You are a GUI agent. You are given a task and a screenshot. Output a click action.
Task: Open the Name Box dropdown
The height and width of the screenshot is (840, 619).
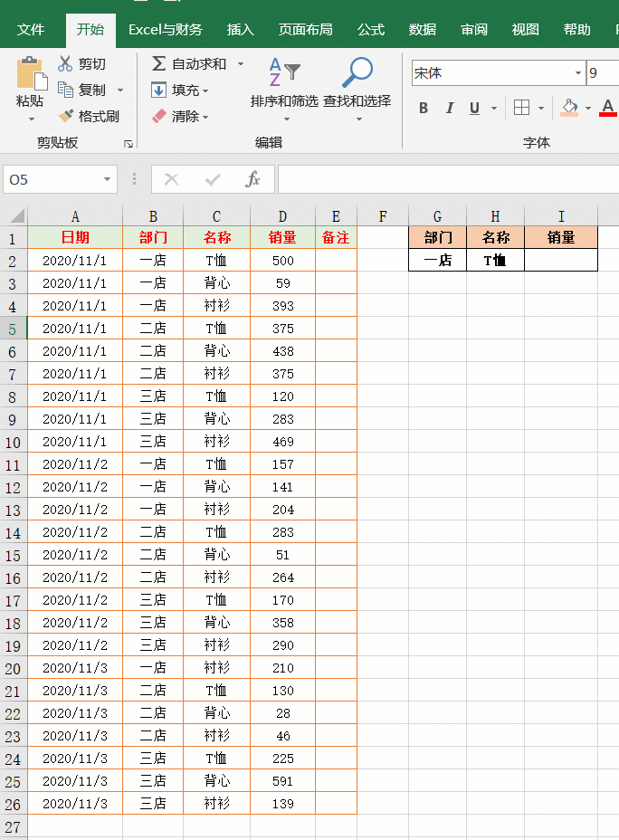(x=107, y=179)
